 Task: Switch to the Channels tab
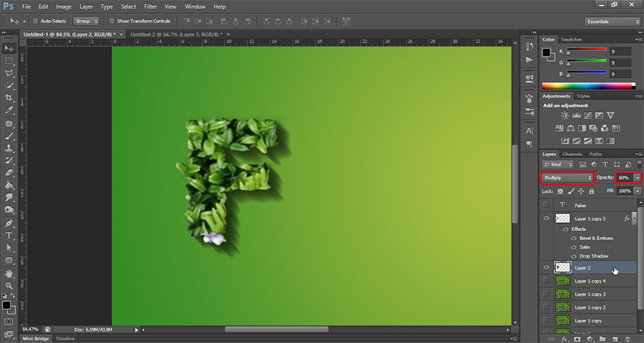coord(573,154)
